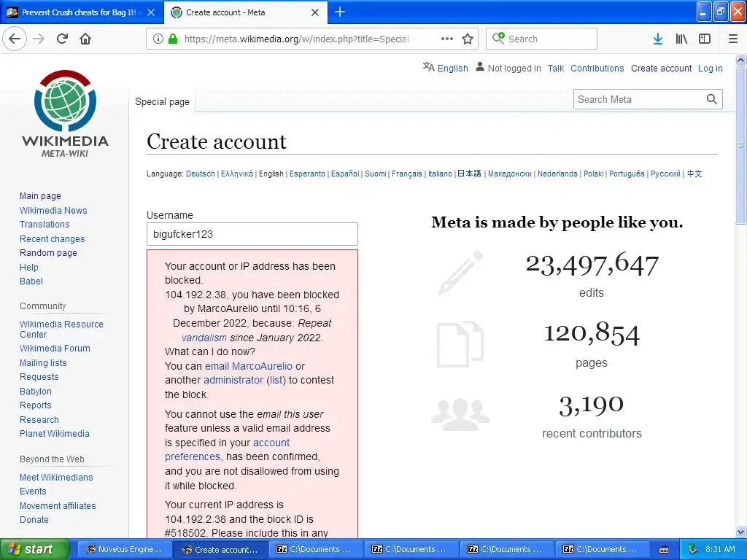Bookmark this page with the star
This screenshot has height=560, width=747.
tap(468, 39)
